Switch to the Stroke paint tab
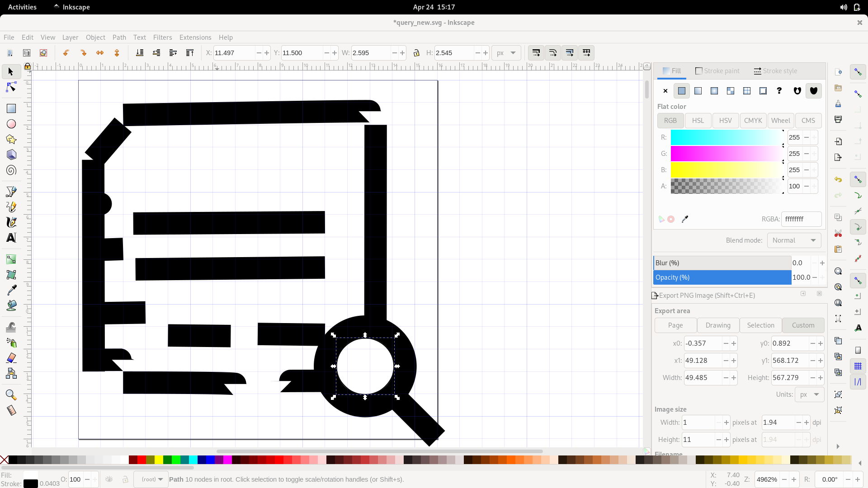The height and width of the screenshot is (488, 868). [717, 71]
